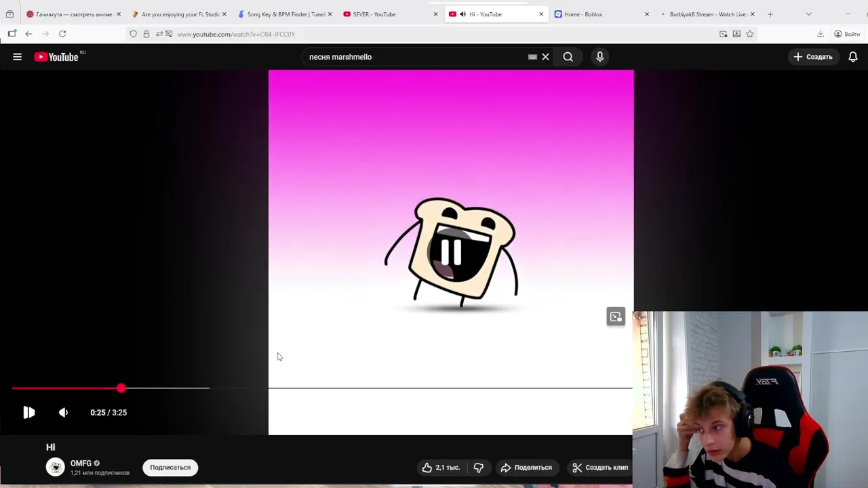The width and height of the screenshot is (868, 488).
Task: Close the Home - Roblox tab
Action: [x=646, y=14]
